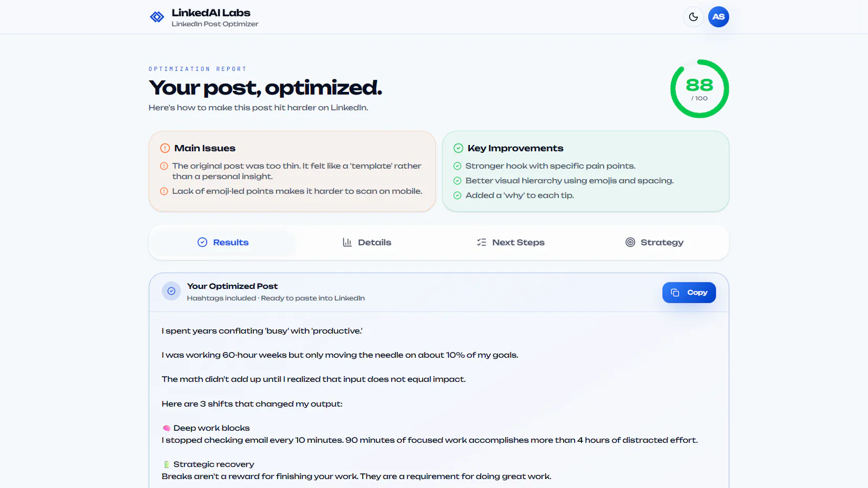The width and height of the screenshot is (868, 488).
Task: Click the 'LinkedAI Labs' title text
Action: click(211, 13)
